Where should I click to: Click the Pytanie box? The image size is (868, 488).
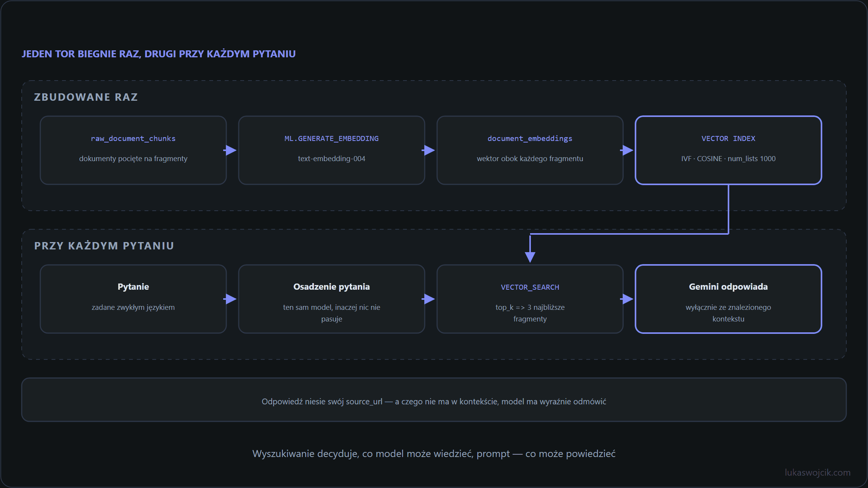pos(133,299)
